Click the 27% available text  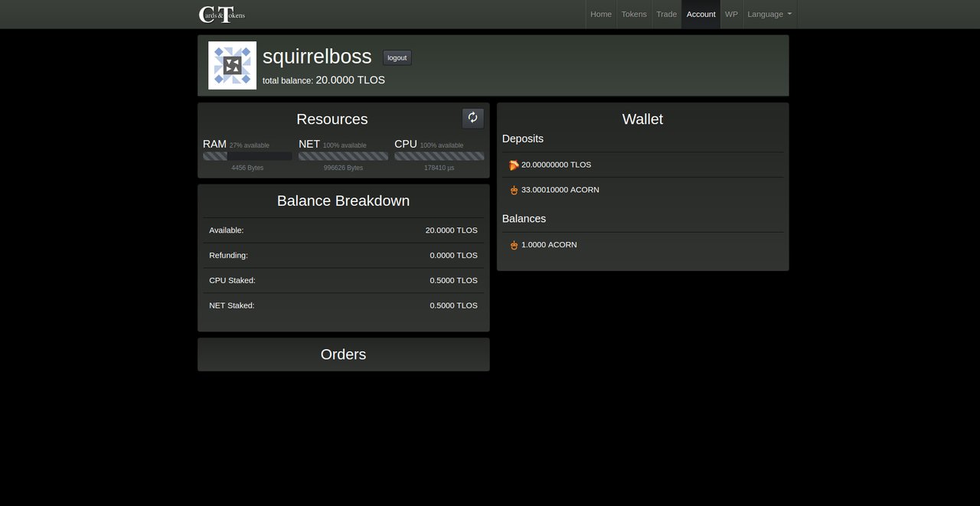pos(250,145)
